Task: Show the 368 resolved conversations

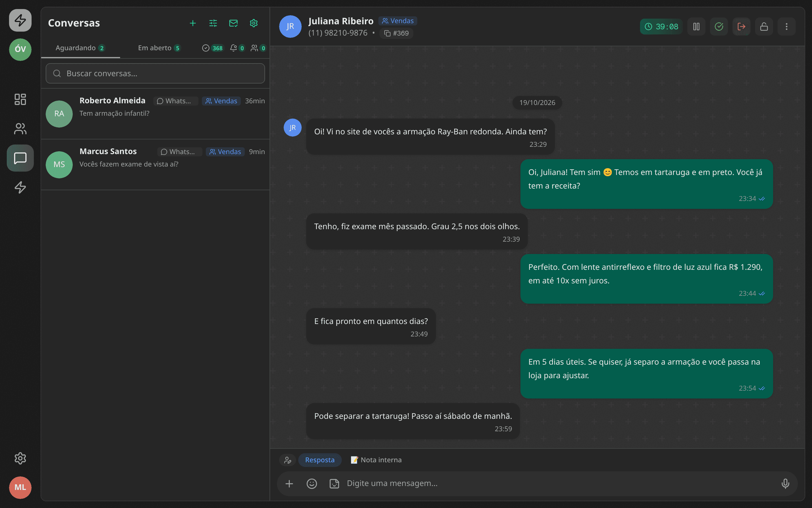Action: click(213, 48)
